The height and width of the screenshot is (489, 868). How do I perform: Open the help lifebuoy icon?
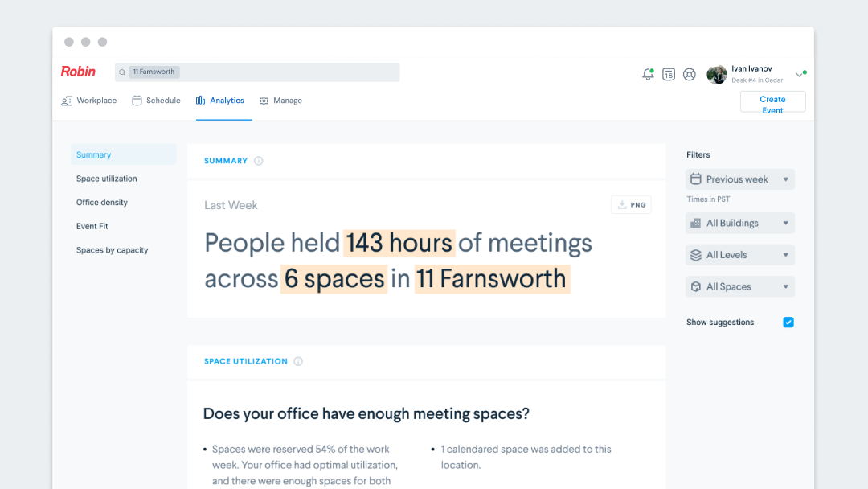coord(690,74)
